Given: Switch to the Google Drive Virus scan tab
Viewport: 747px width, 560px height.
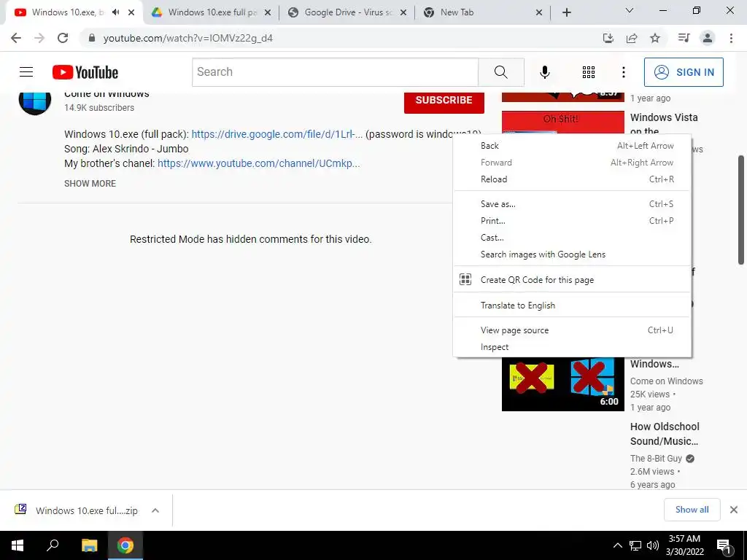Looking at the screenshot, I should (x=348, y=13).
